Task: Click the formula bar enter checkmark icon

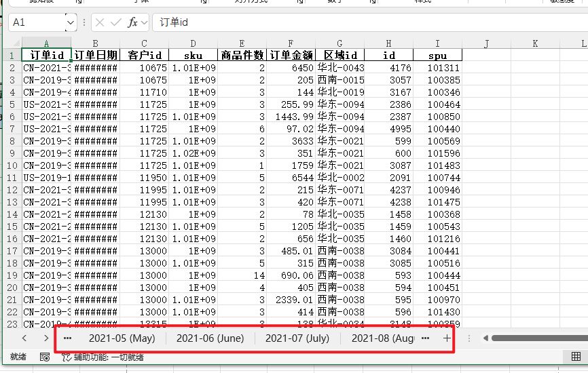Action: 116,22
